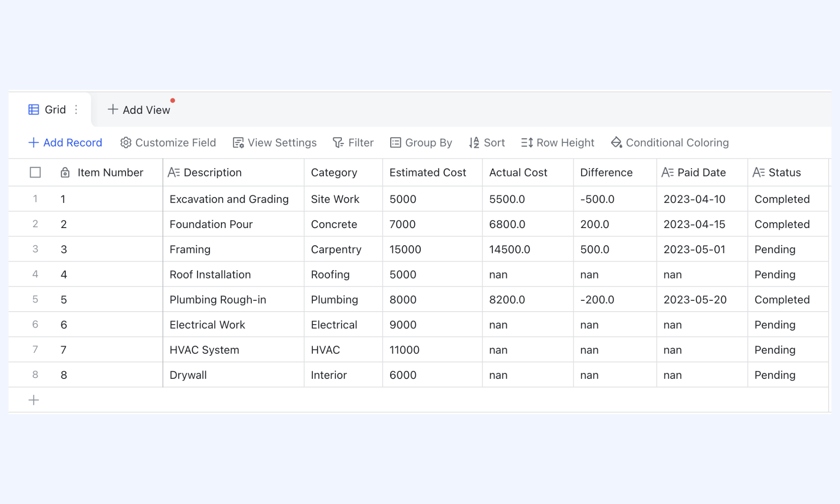Click the Add Record button
The width and height of the screenshot is (840, 504).
[x=65, y=143]
